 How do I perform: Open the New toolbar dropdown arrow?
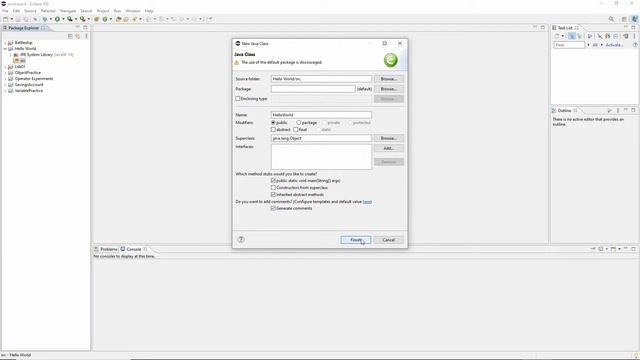point(11,19)
